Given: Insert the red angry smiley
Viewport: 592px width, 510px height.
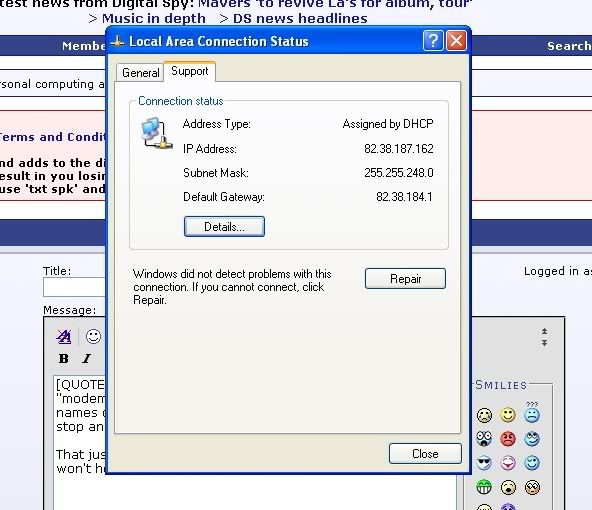Looking at the screenshot, I should tap(508, 439).
